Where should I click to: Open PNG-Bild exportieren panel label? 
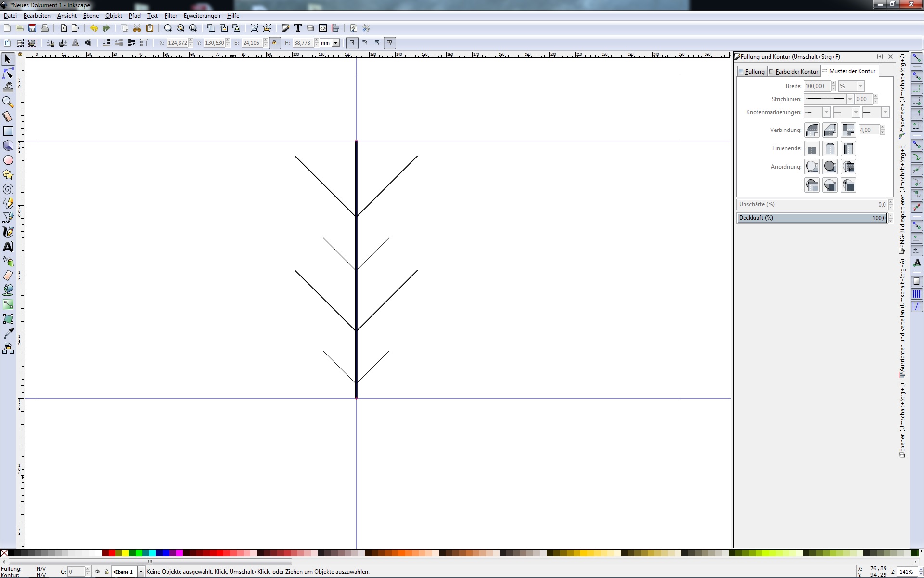(902, 199)
